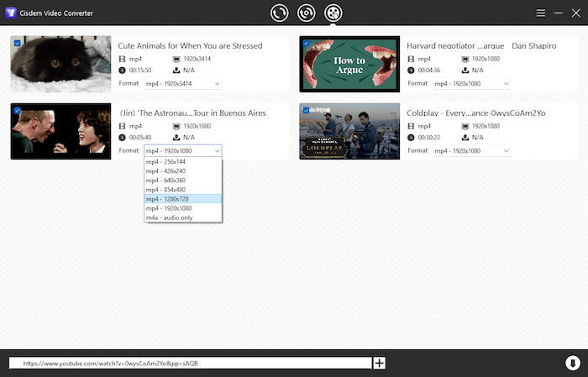The height and width of the screenshot is (377, 588).
Task: Open format dropdown for Cute Animals video
Action: [x=182, y=84]
